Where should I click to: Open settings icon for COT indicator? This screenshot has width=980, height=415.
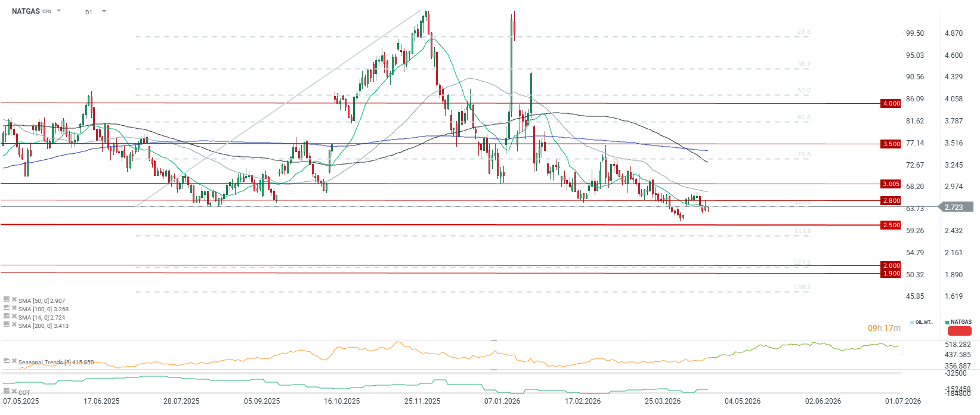click(7, 392)
